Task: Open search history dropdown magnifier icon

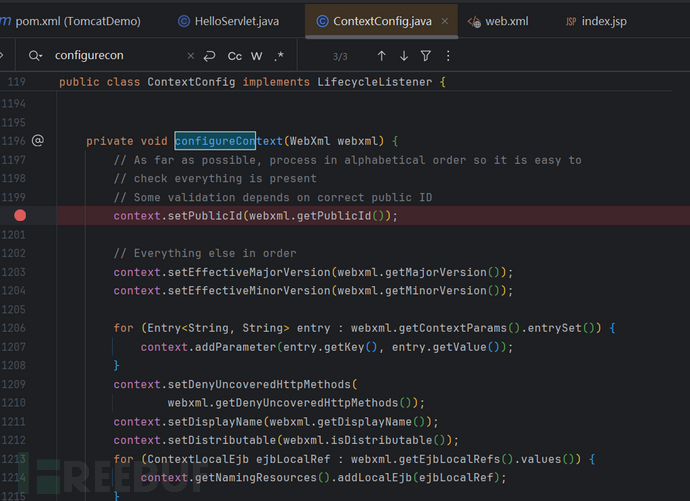Action: (x=35, y=56)
